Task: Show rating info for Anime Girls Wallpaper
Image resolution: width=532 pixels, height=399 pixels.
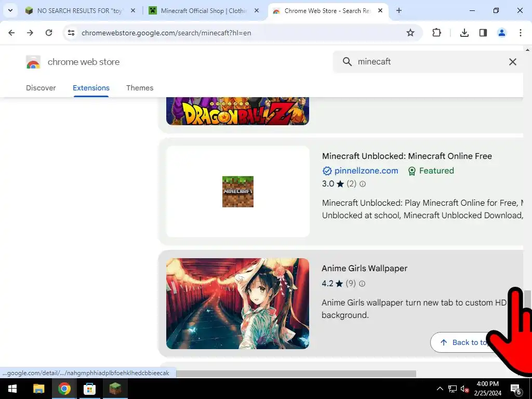Action: pos(362,284)
